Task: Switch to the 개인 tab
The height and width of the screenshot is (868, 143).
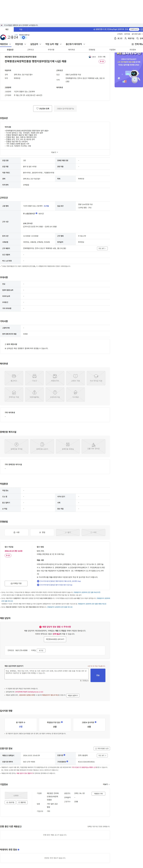Action: pyautogui.click(x=7, y=29)
